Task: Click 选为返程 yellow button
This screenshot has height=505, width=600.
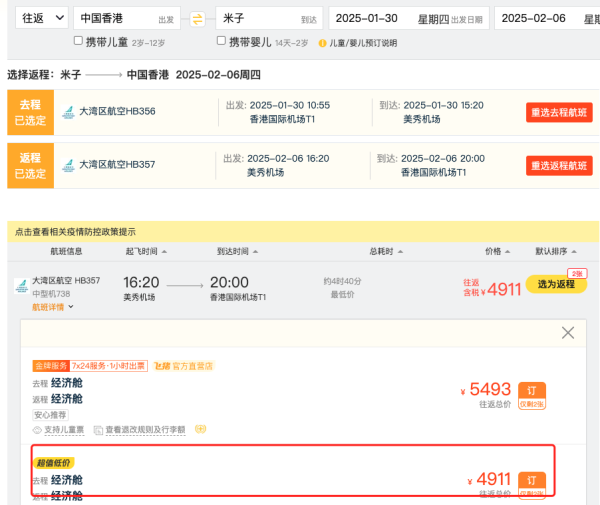Action: point(556,284)
